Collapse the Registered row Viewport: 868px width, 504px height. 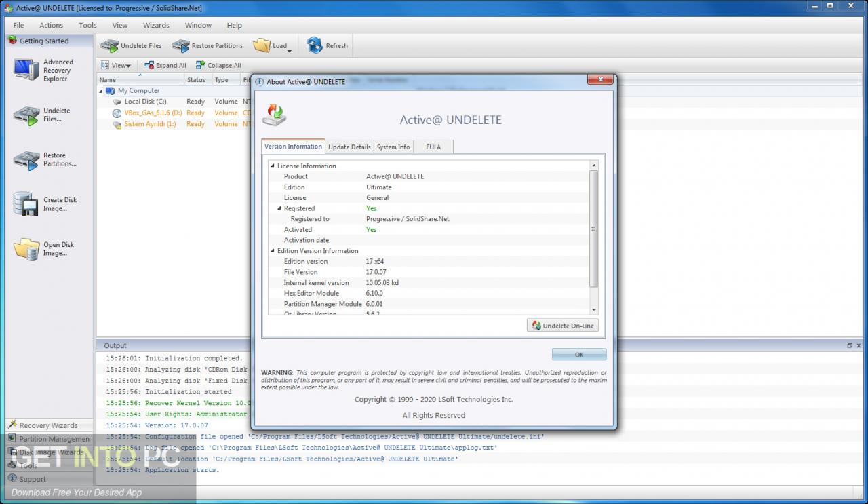click(x=279, y=208)
